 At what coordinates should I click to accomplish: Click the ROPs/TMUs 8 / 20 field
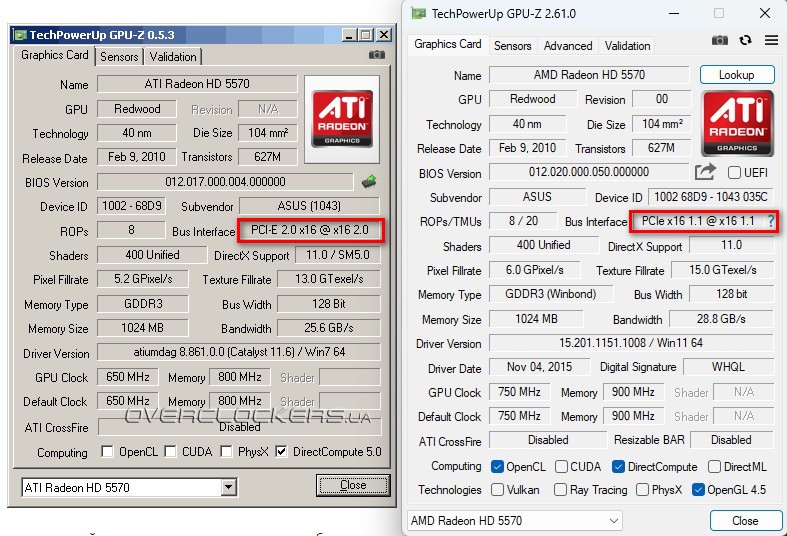point(523,221)
